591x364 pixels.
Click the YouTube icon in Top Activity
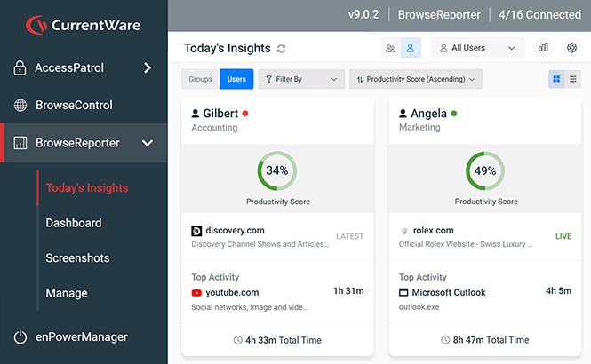coord(196,293)
